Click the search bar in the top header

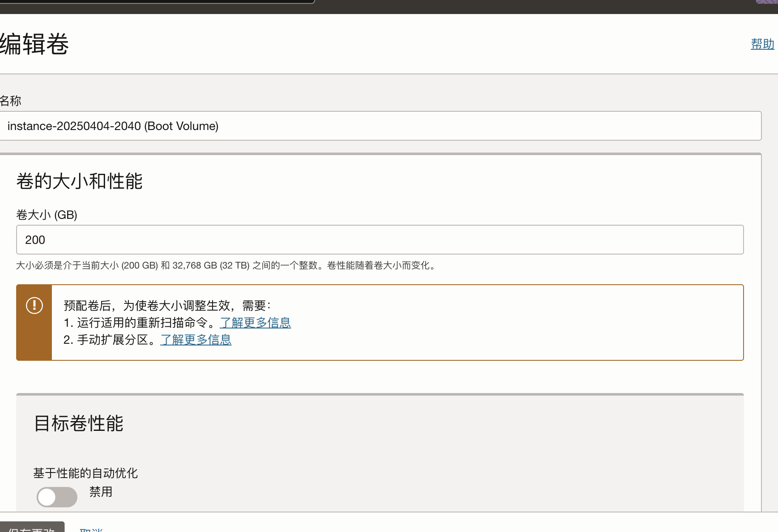(157, 1)
